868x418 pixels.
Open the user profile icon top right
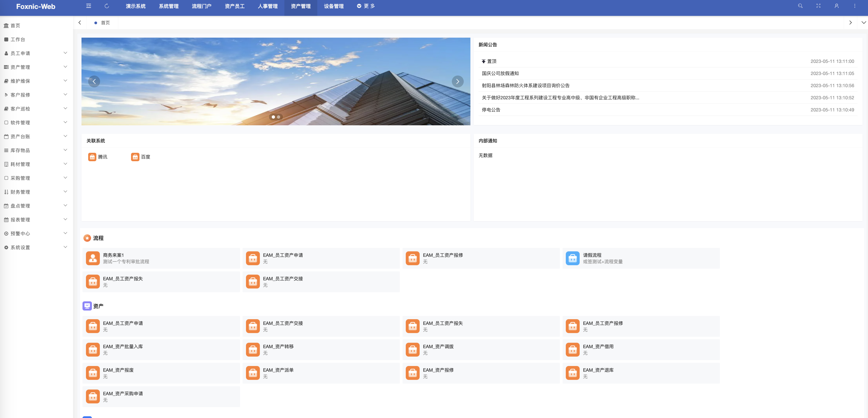[x=836, y=6]
